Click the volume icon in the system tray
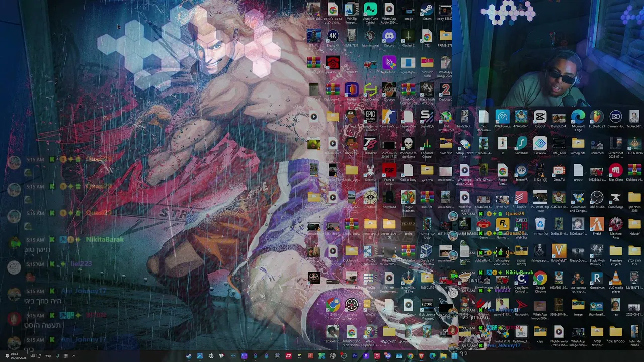 [32, 356]
